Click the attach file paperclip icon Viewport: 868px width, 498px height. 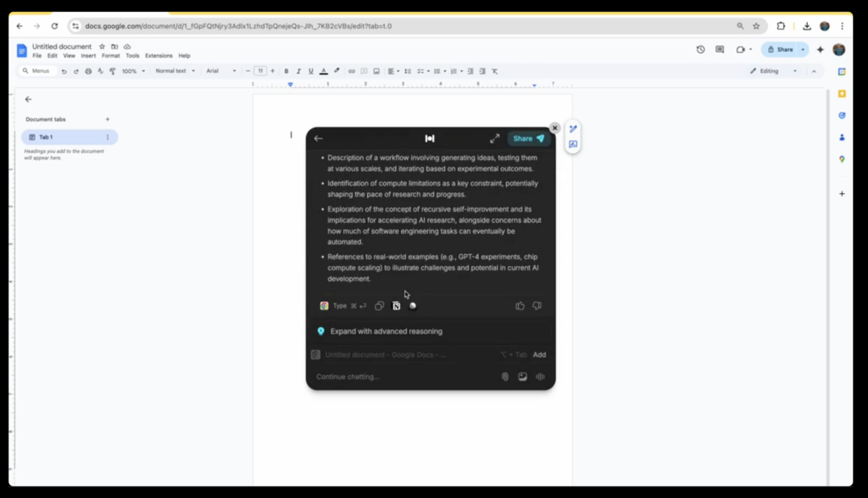[505, 377]
